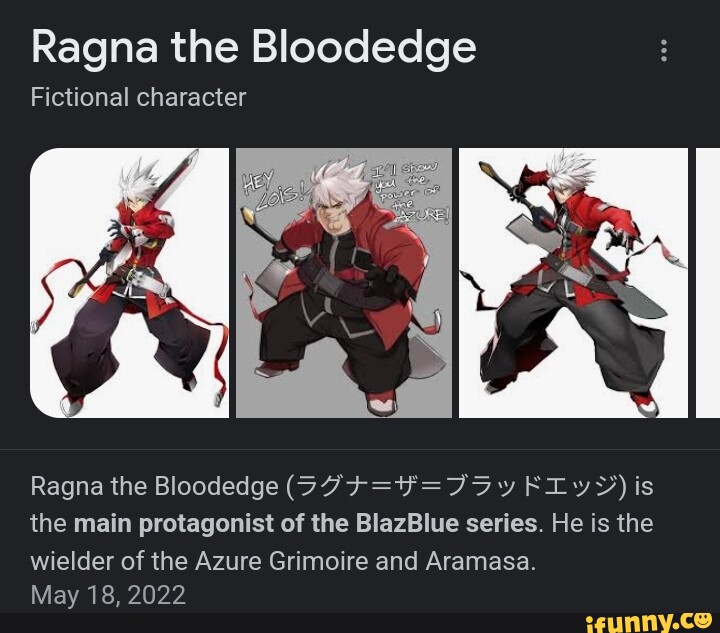Open first Ragna official artwork thumbnail
The image size is (720, 633).
129,283
